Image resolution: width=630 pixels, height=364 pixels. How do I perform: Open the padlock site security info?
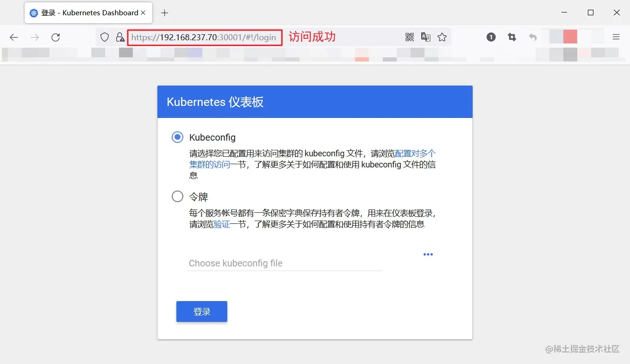point(120,37)
